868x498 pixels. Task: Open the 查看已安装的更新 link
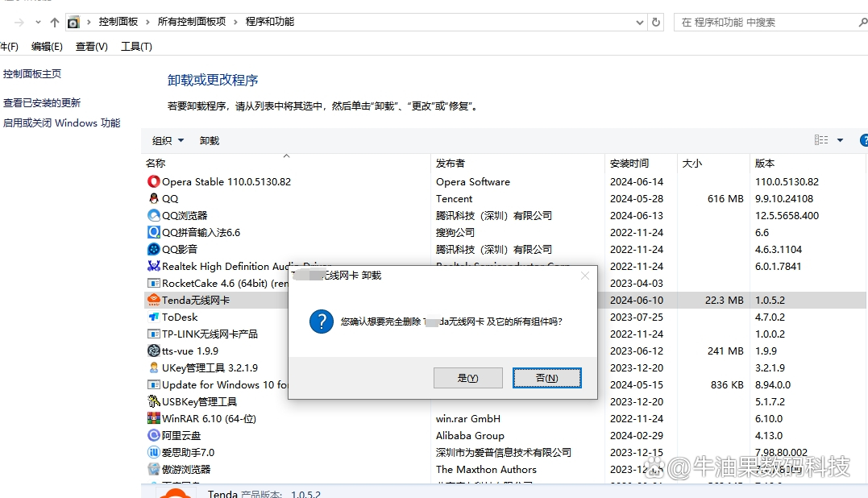pyautogui.click(x=42, y=102)
